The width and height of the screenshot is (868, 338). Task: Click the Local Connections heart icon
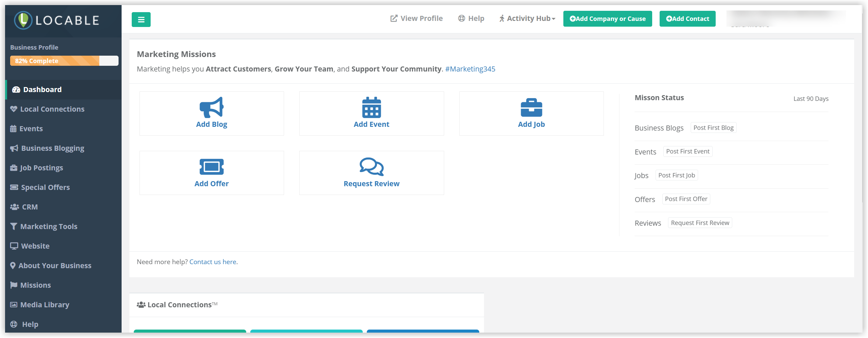(14, 109)
